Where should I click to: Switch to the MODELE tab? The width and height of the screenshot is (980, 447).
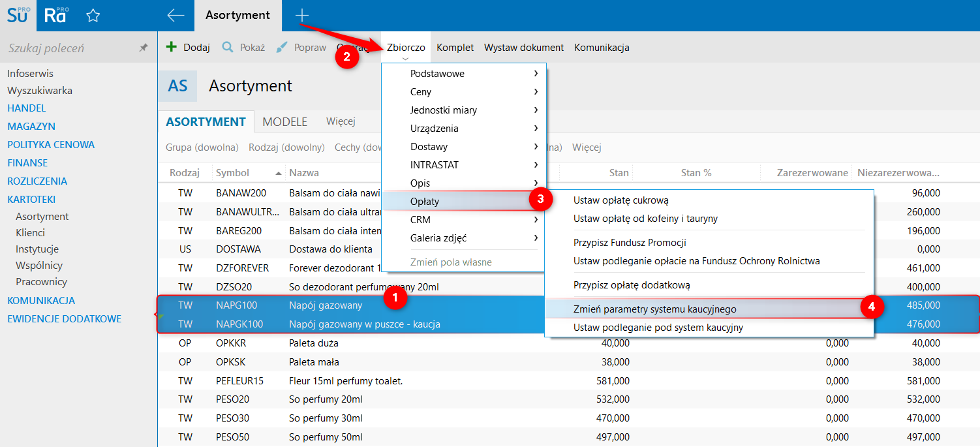click(284, 122)
